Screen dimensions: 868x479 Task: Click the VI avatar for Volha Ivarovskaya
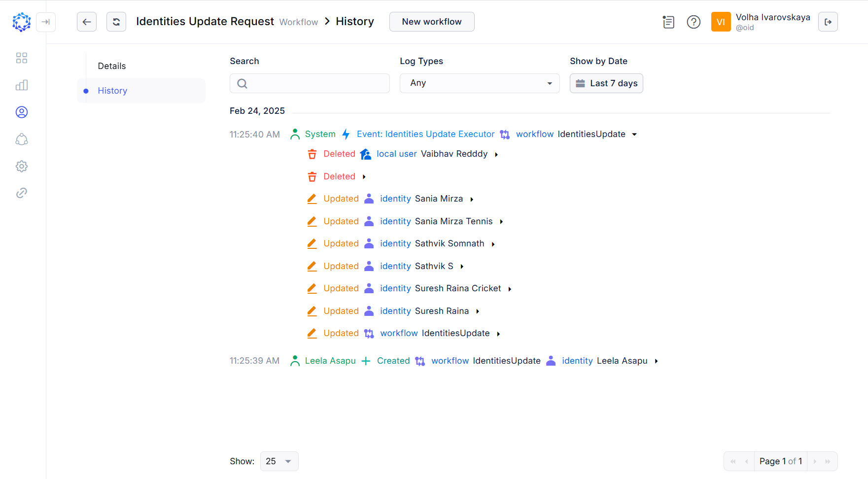(x=721, y=22)
